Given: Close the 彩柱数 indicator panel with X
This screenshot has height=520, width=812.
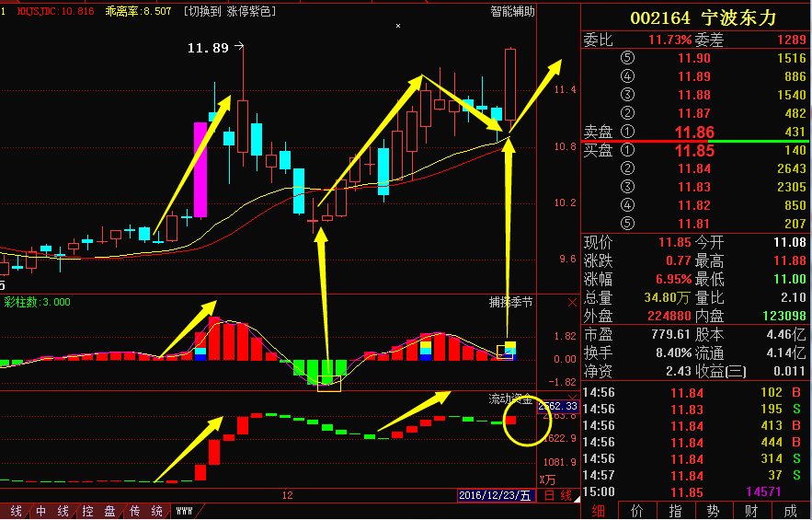Looking at the screenshot, I should (x=572, y=302).
